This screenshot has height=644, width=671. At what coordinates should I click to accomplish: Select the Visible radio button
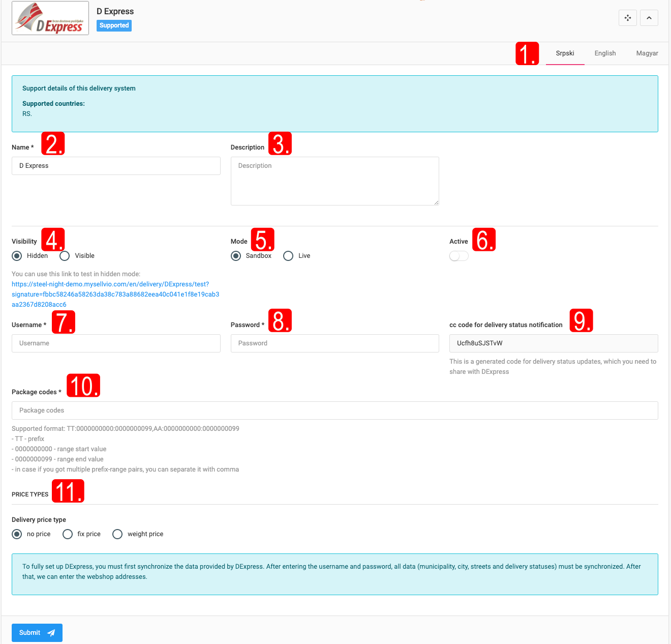[x=65, y=256]
